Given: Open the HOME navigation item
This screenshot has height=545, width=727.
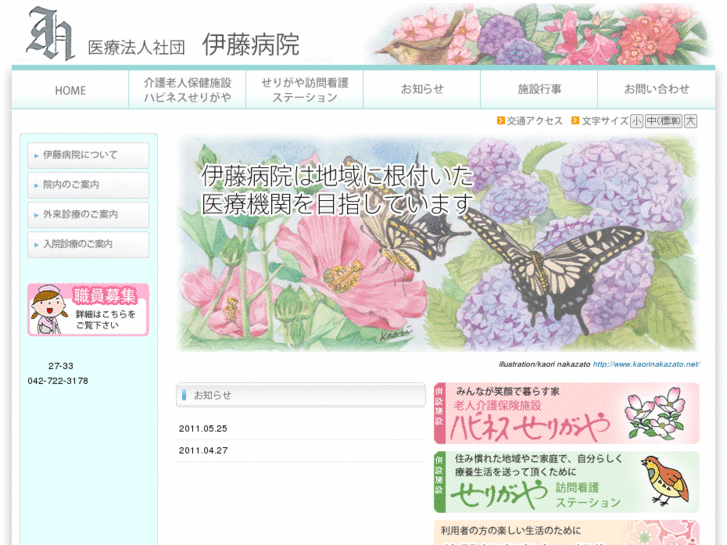Looking at the screenshot, I should click(70, 90).
